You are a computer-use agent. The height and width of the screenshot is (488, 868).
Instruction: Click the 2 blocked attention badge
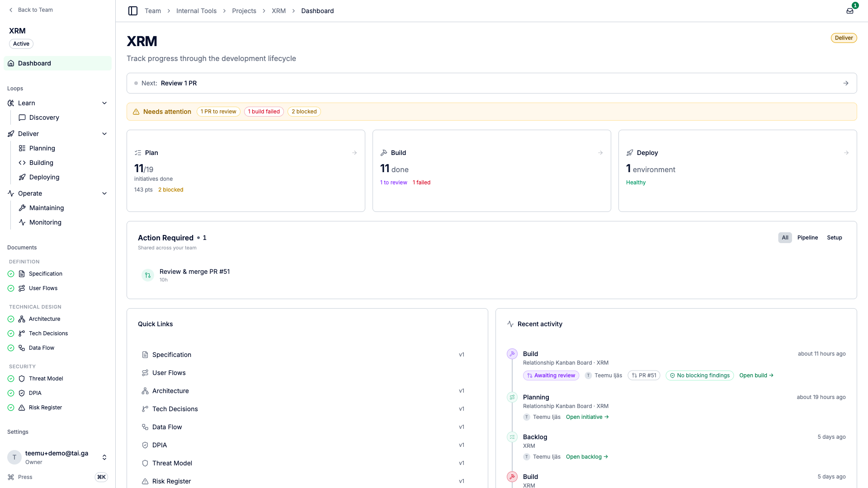click(304, 112)
